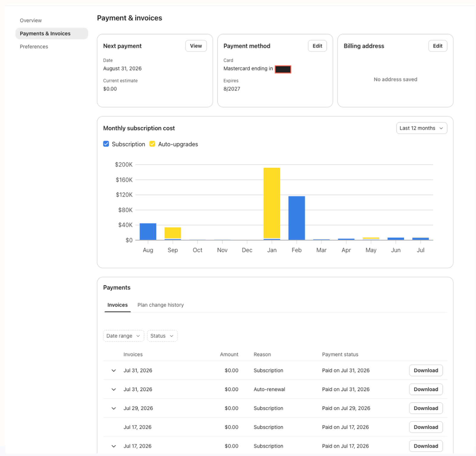
Task: Uncheck the Subscription checkbox
Action: [106, 144]
